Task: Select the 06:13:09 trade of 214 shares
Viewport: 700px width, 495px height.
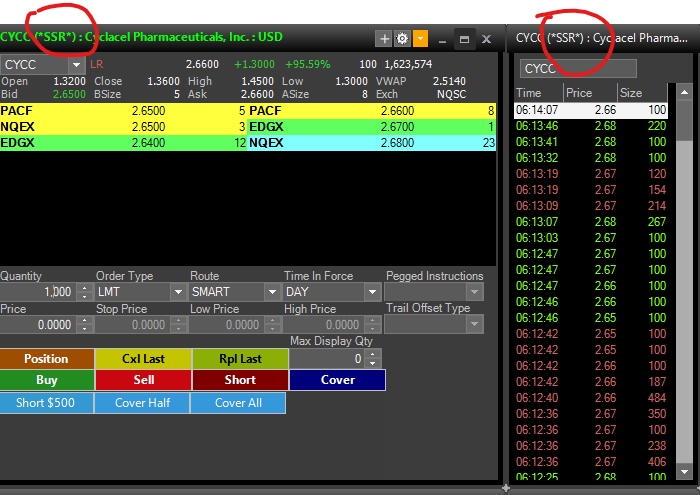Action: [x=591, y=206]
